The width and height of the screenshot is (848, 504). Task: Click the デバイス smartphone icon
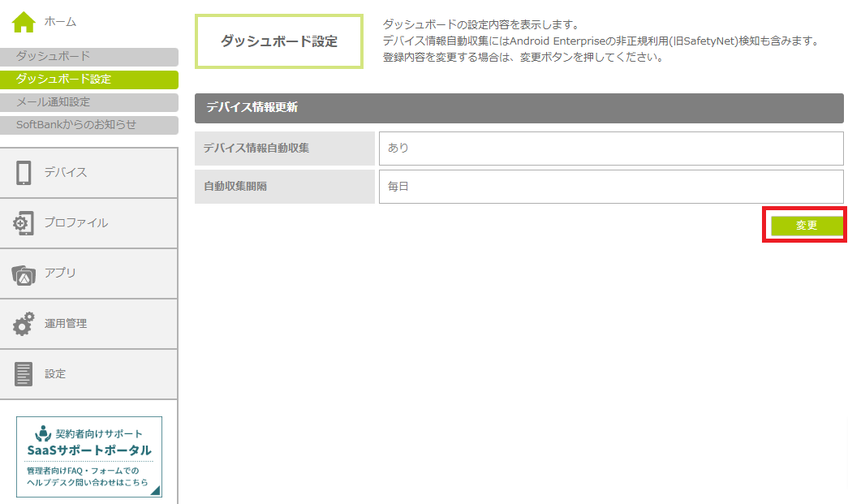(24, 173)
